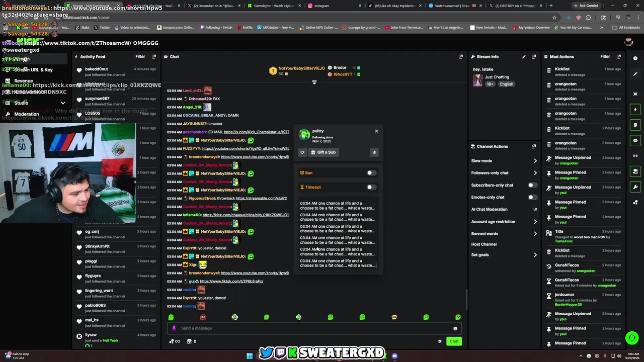
Task: Open emoji picker in message box
Action: [455, 328]
